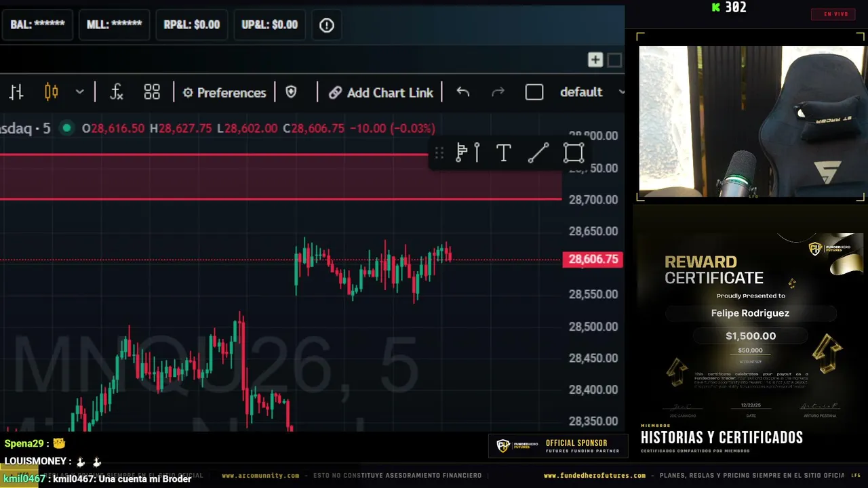The height and width of the screenshot is (488, 868).
Task: Grab the drawing toolbar drag handle
Action: pos(439,153)
